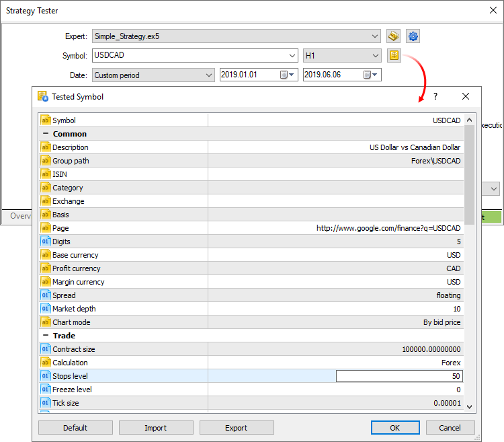Confirm with the OK button
Image resolution: width=504 pixels, height=442 pixels.
point(394,428)
